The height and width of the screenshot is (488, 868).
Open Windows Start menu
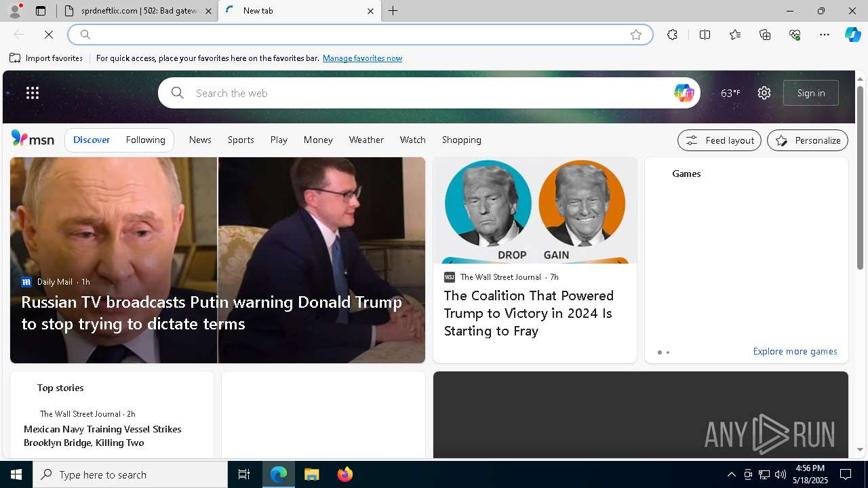16,474
